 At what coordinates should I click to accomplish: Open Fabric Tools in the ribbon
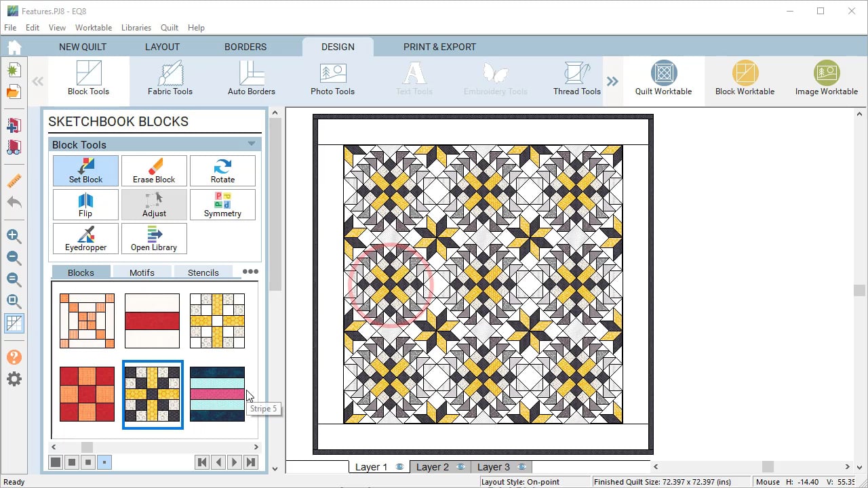pos(170,77)
